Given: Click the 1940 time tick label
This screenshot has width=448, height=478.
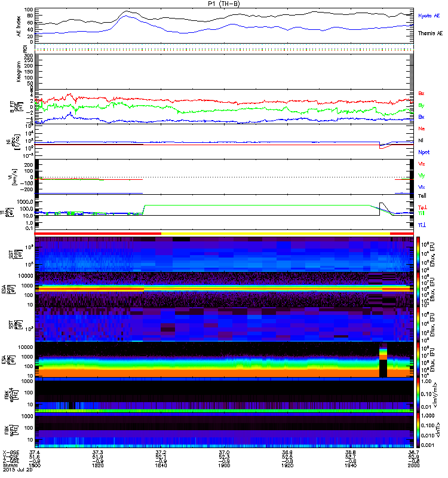Looking at the screenshot, I should click(351, 465).
